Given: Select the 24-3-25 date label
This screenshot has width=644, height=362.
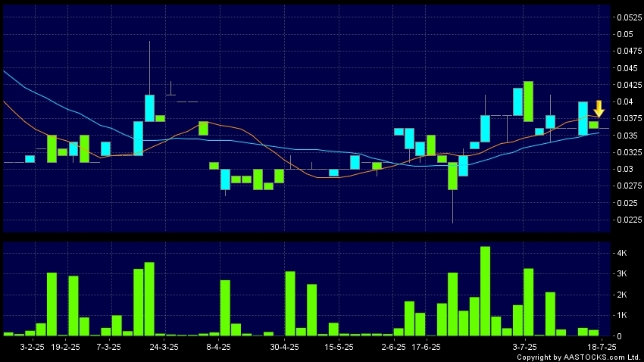Looking at the screenshot, I should [x=164, y=347].
